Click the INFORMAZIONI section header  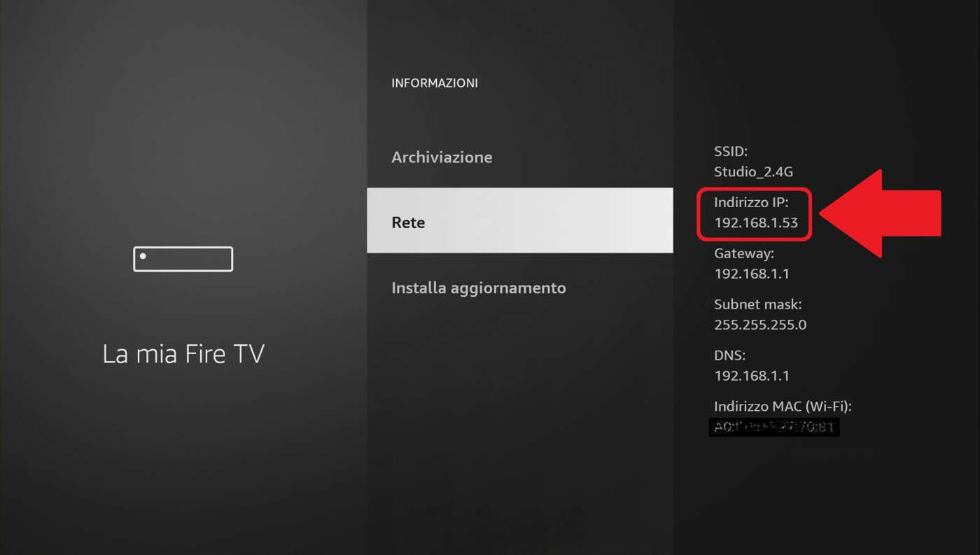pos(435,83)
